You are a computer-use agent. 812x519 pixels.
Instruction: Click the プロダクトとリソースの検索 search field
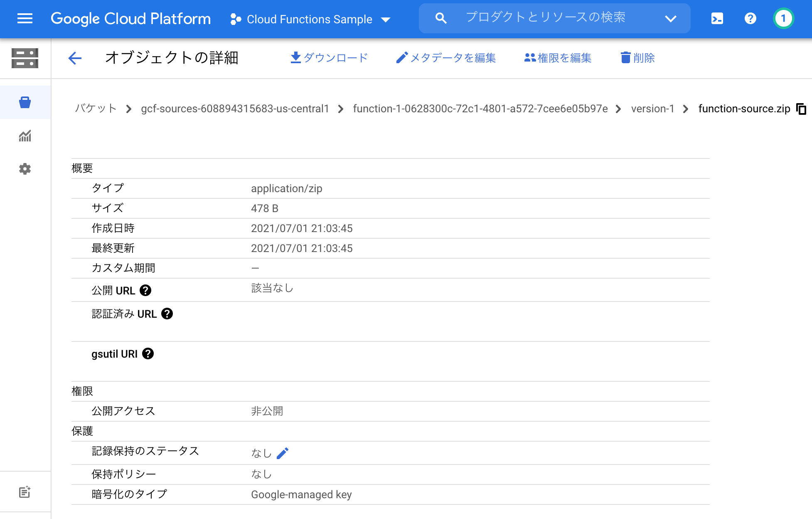click(x=540, y=17)
